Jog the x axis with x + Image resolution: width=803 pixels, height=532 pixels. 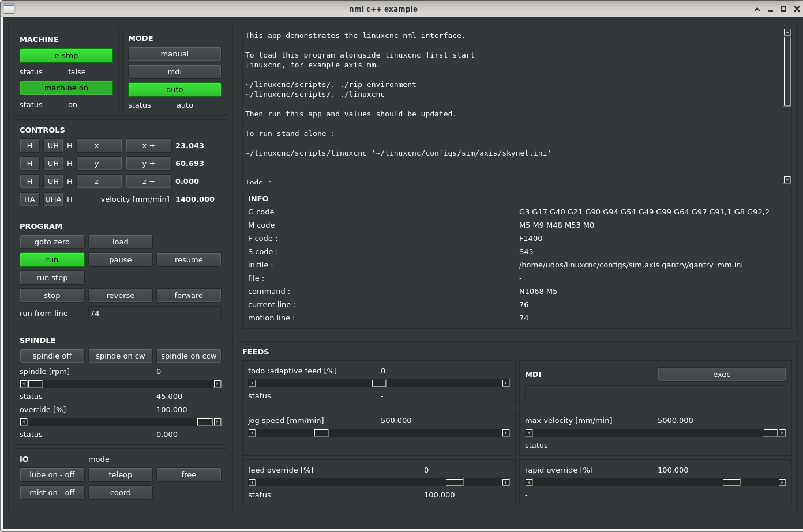[148, 146]
